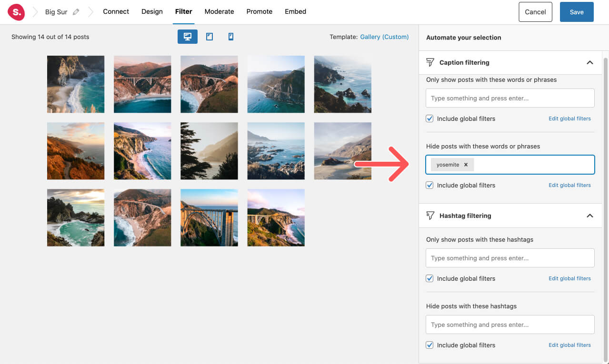Select the silhouetted tree photo thumbnail

pyautogui.click(x=209, y=151)
